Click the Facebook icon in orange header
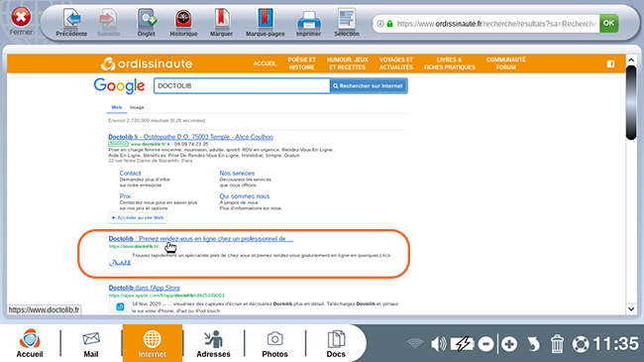 pyautogui.click(x=610, y=63)
